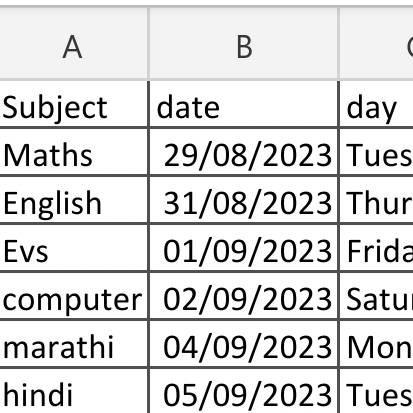Click the hindi cell

[74, 391]
